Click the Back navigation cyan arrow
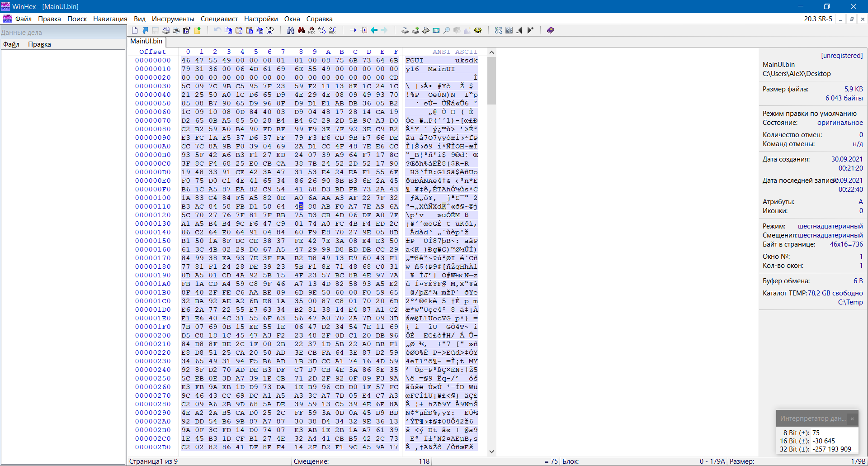This screenshot has height=466, width=868. click(x=374, y=30)
